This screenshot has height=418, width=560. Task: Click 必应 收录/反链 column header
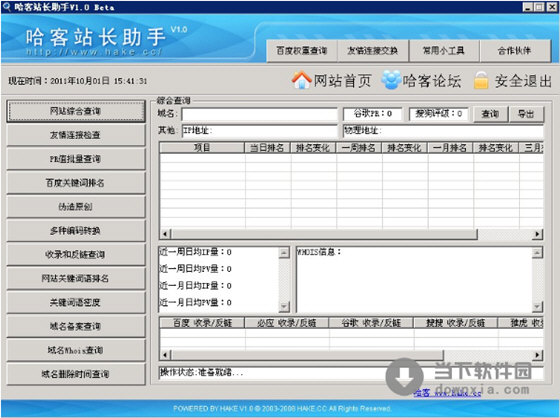(286, 323)
